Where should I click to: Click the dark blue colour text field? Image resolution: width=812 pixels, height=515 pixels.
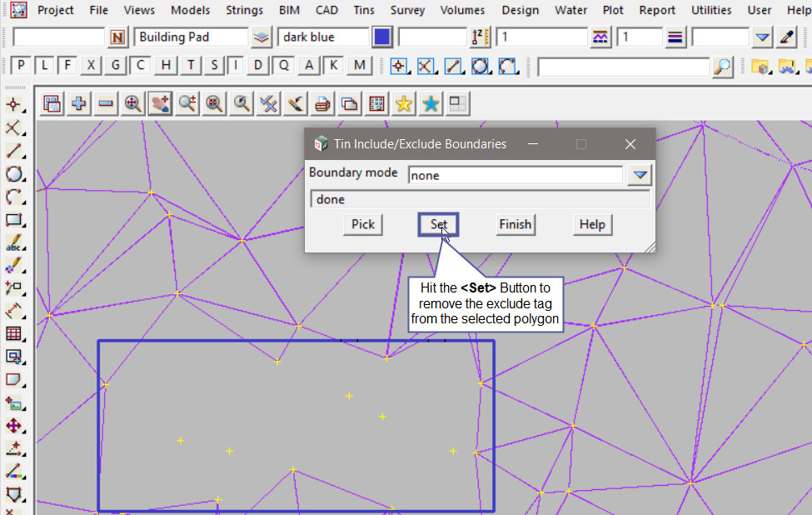(x=324, y=37)
